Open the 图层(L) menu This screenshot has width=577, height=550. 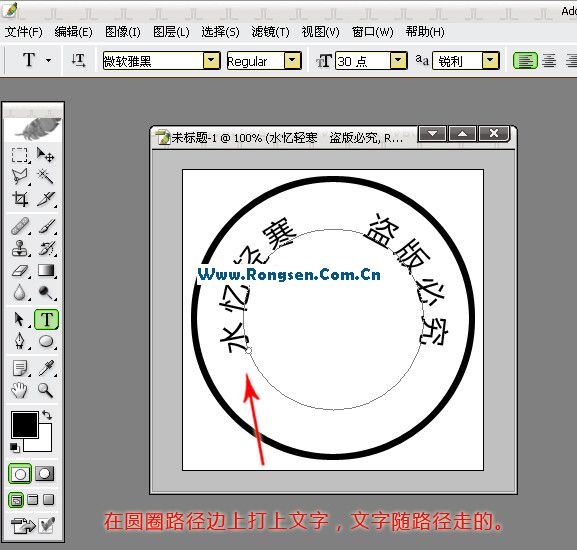171,32
